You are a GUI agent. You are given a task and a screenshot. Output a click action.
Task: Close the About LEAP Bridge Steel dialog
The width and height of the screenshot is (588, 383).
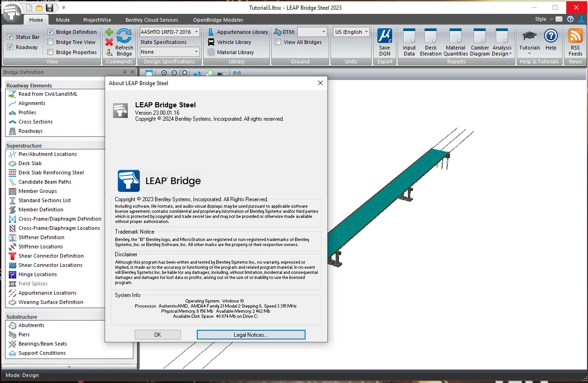320,83
